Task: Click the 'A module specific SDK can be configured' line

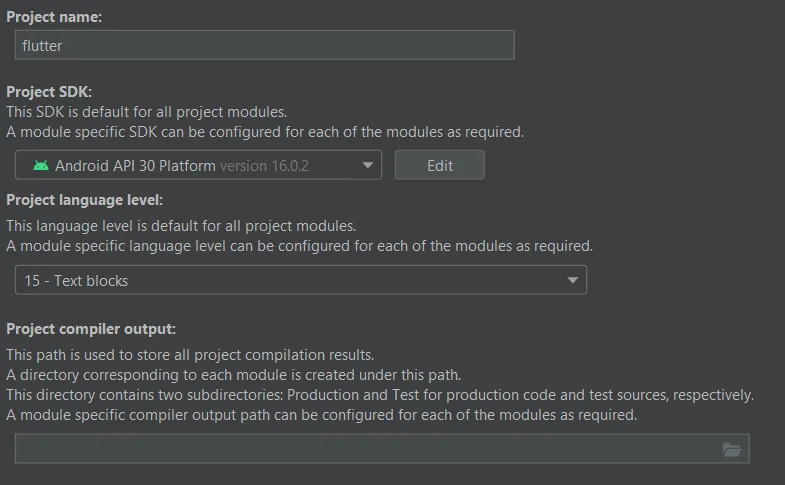Action: pos(264,131)
